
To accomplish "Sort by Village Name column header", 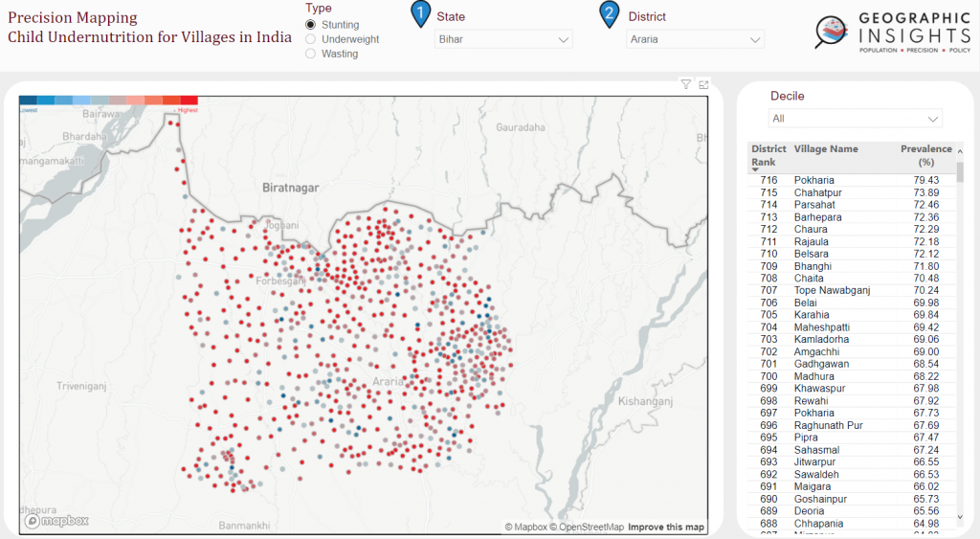I will tap(826, 149).
